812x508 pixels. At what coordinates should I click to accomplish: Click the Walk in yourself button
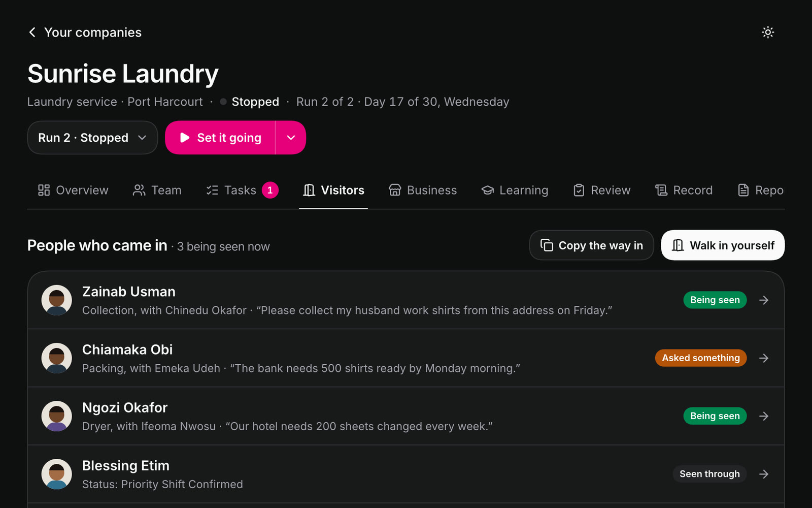coord(723,245)
